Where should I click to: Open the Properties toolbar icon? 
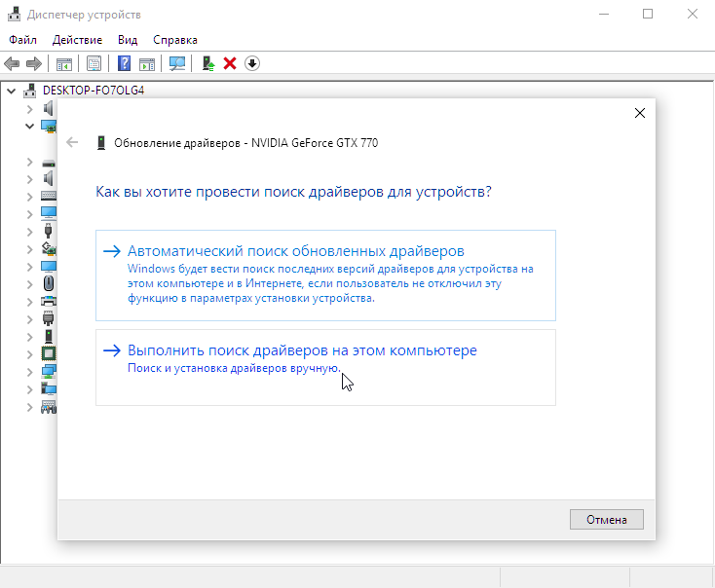94,63
